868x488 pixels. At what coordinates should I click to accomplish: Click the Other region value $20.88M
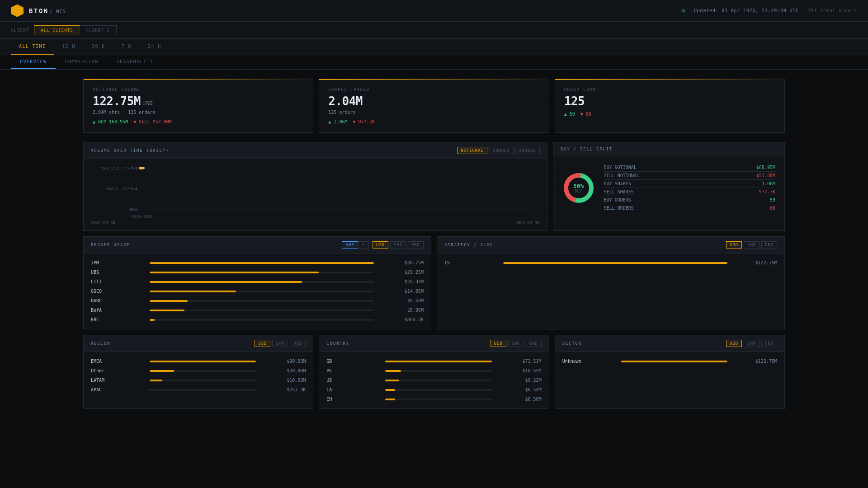click(x=296, y=371)
